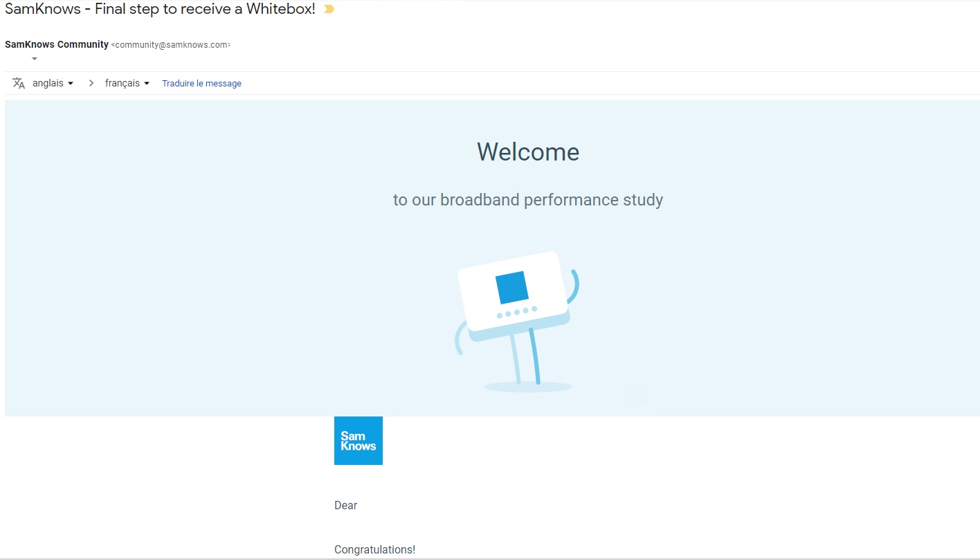Click the robot's raised right arm

coord(574,284)
